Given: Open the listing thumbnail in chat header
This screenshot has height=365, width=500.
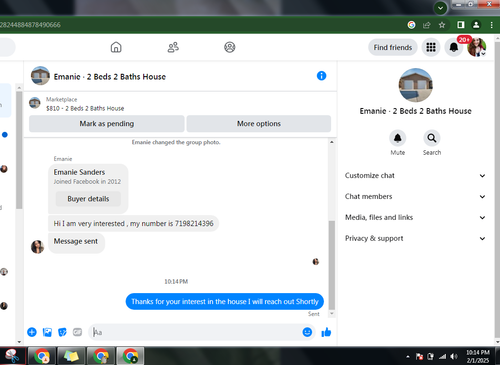Looking at the screenshot, I should (x=40, y=76).
